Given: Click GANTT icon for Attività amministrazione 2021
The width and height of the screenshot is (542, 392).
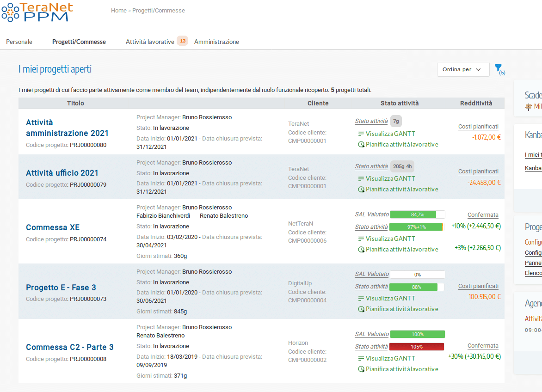Looking at the screenshot, I should (x=361, y=134).
